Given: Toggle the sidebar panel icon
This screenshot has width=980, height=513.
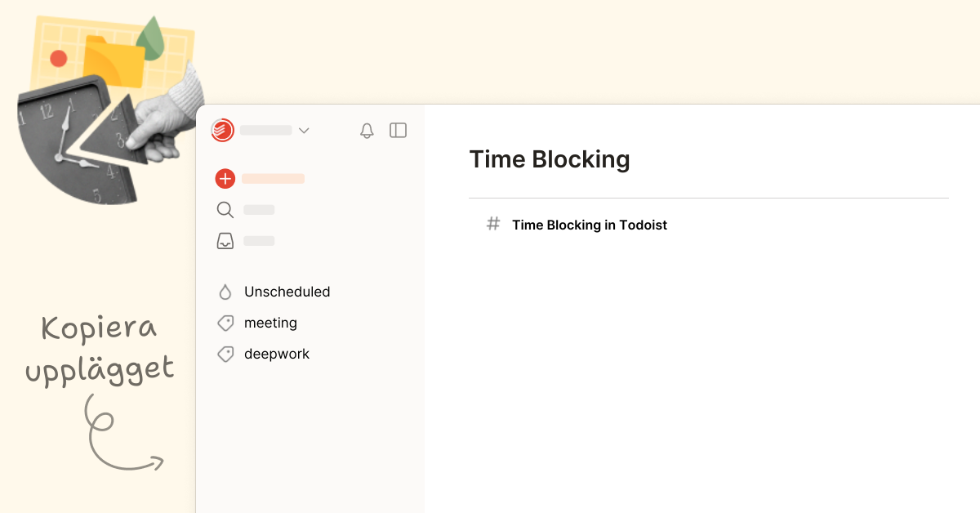Looking at the screenshot, I should [x=398, y=130].
